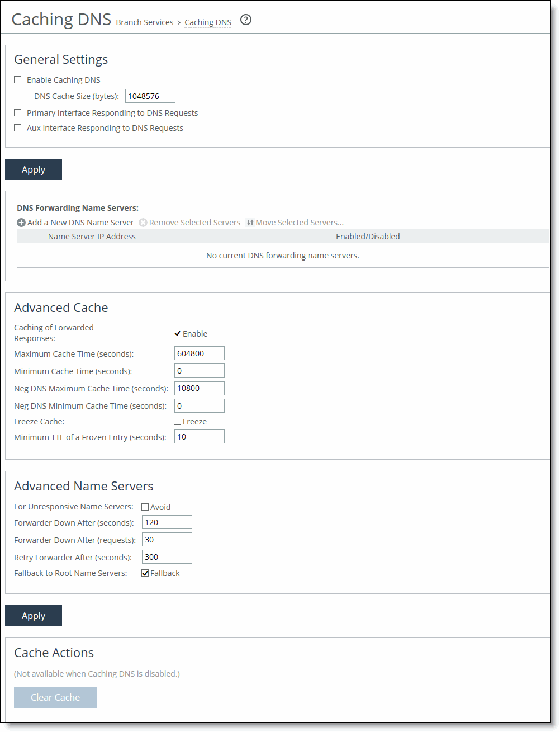Click the Move Selected Servers icon
Viewport: 560px width, 732px height.
(250, 222)
